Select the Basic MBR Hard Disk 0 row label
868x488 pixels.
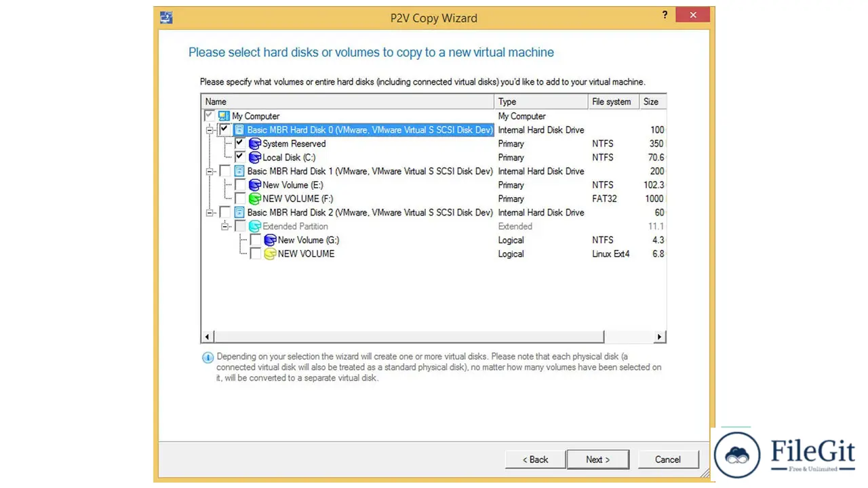click(370, 129)
